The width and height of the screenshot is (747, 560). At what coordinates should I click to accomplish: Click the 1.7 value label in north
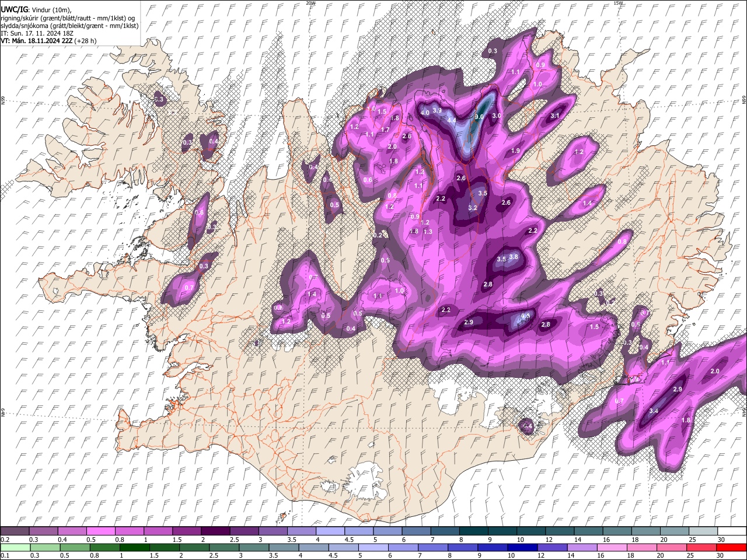point(385,129)
